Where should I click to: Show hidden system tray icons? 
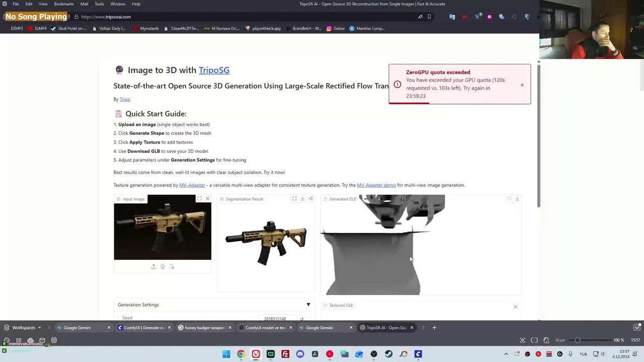506,354
